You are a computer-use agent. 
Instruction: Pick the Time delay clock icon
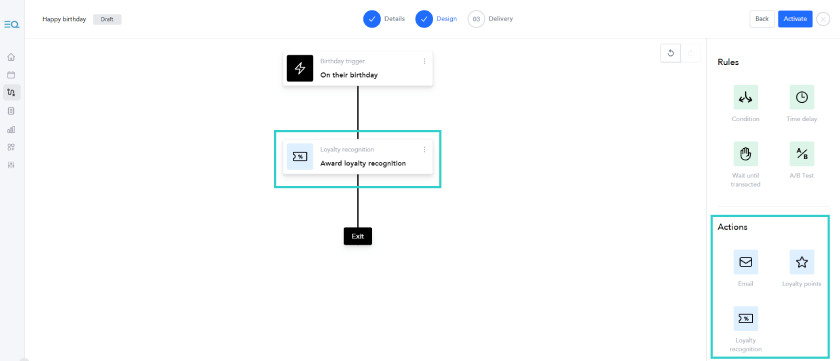coord(802,97)
